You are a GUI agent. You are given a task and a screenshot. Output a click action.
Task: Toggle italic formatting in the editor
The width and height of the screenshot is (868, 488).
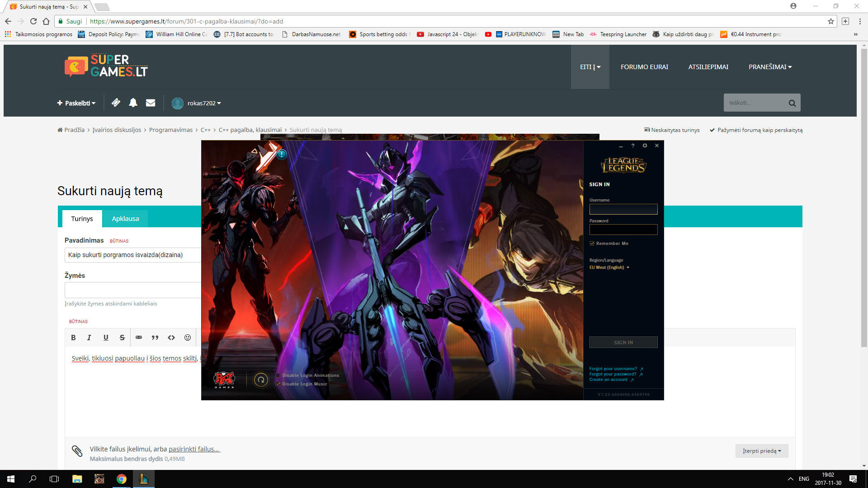89,338
